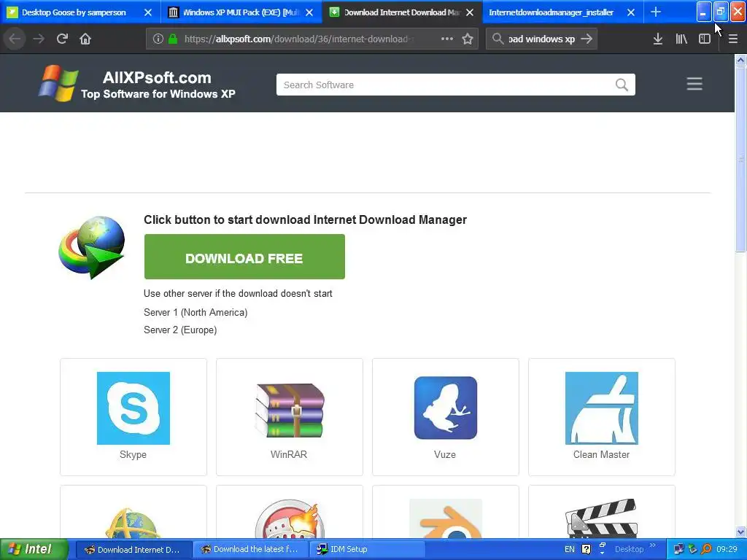The width and height of the screenshot is (747, 560).
Task: Switch to Download Internet D... taskbar window
Action: coord(134,549)
